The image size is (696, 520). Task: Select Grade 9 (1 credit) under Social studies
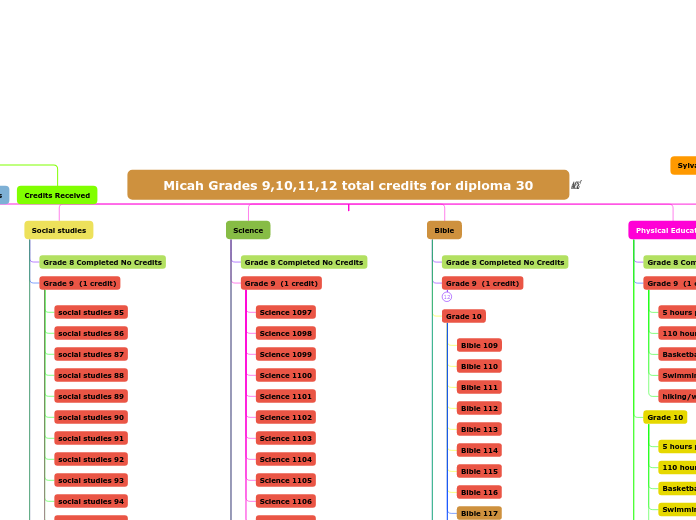(x=80, y=283)
